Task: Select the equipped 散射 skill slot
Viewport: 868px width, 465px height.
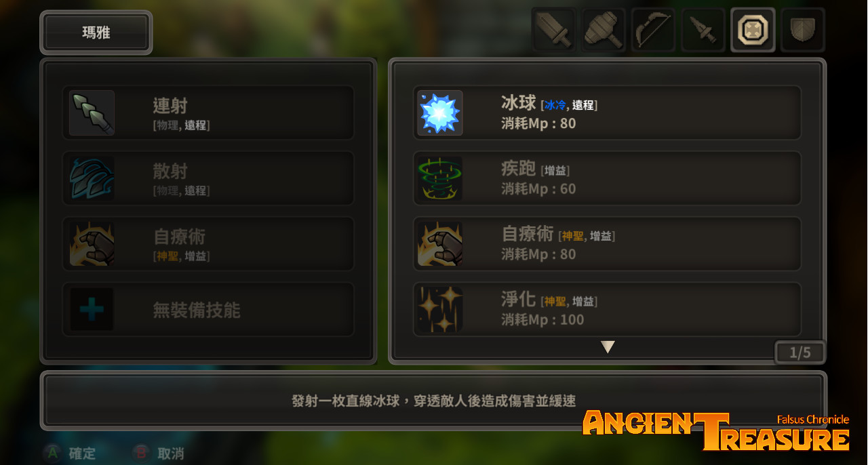Action: pos(208,178)
